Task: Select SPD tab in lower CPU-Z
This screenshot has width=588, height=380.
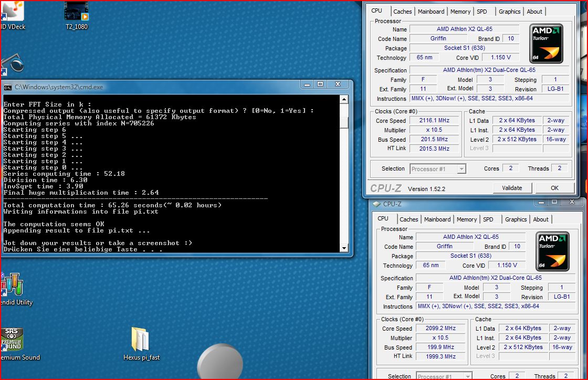Action: click(x=488, y=219)
